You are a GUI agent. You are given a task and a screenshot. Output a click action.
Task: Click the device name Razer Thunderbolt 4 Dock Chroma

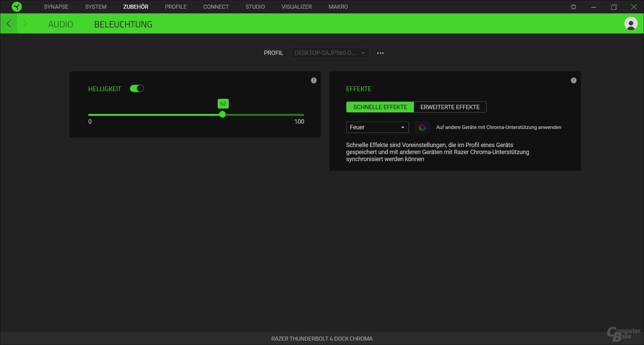coord(322,339)
